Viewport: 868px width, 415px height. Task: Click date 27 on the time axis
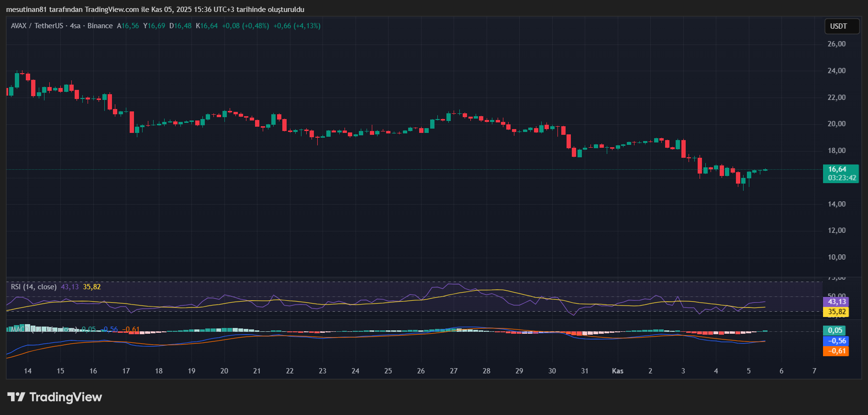(x=454, y=371)
